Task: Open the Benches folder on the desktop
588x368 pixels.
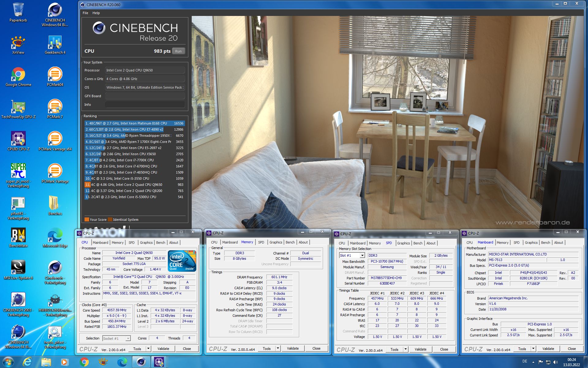Action: 55,206
